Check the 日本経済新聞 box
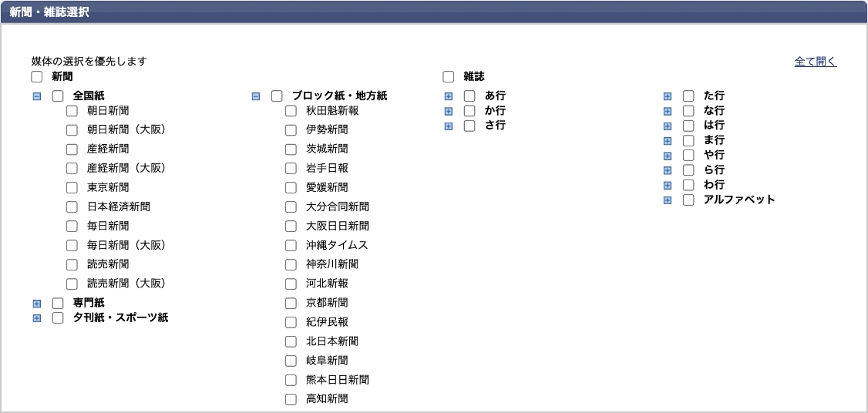This screenshot has width=868, height=413. click(72, 207)
